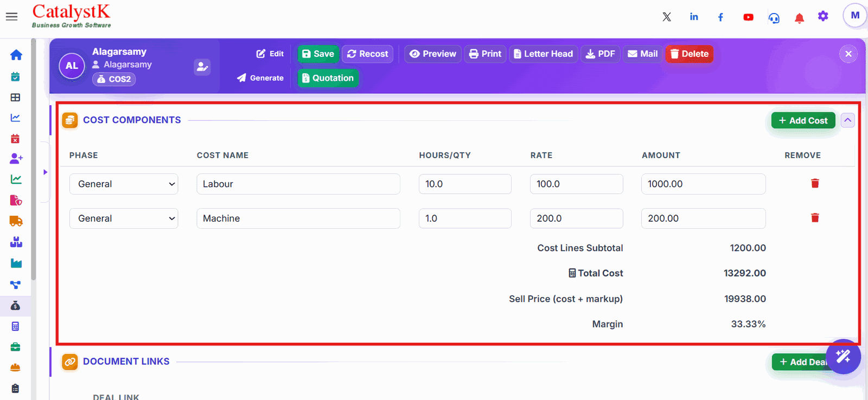Click the COS2 badge

point(114,79)
